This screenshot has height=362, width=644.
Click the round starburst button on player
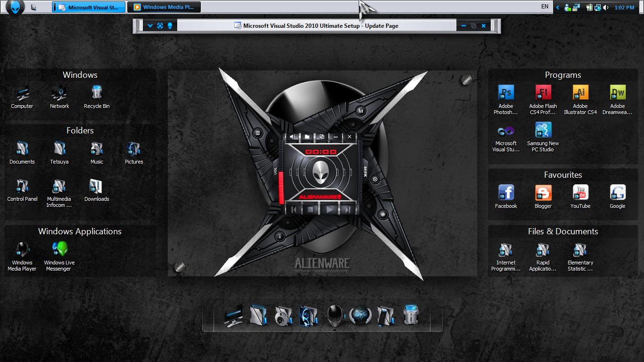point(382,215)
